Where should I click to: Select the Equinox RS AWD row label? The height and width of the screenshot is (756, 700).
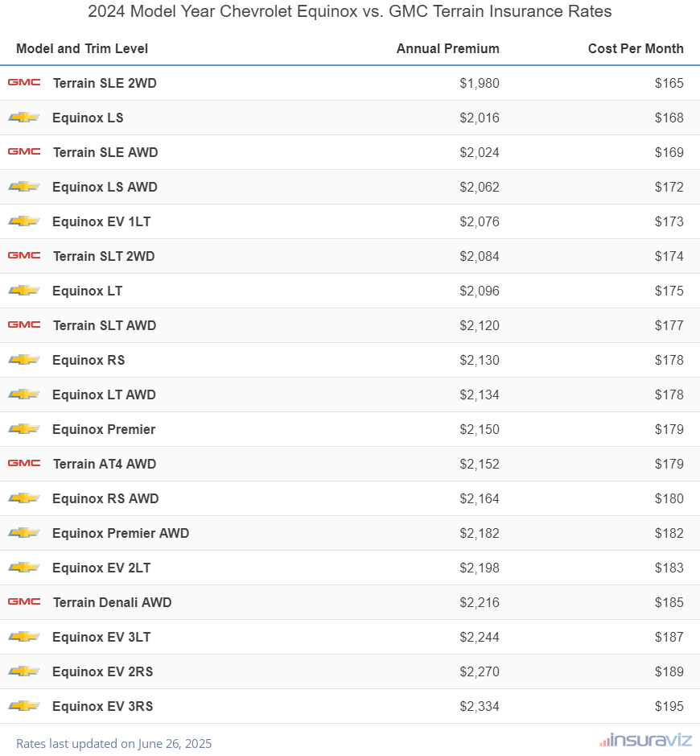click(x=105, y=498)
